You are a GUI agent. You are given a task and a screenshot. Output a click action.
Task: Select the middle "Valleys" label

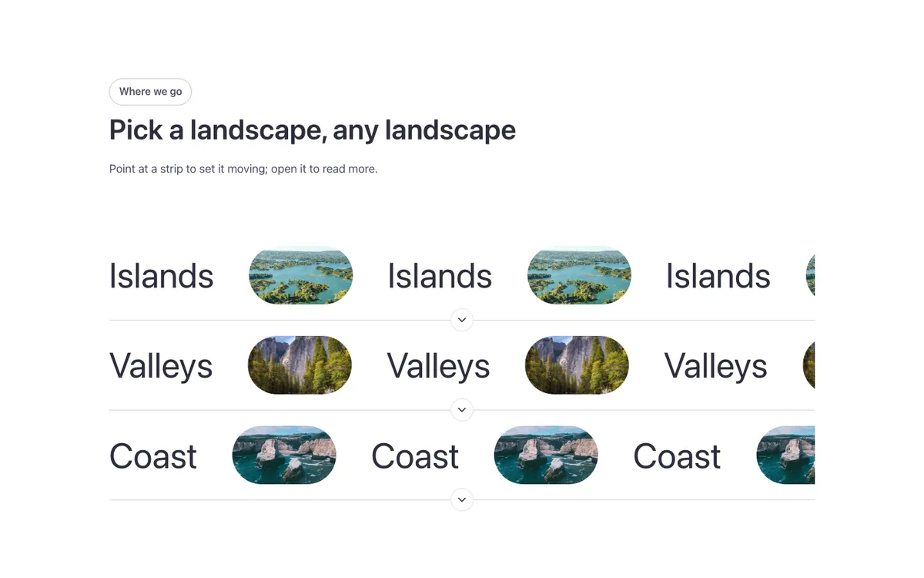pos(438,367)
